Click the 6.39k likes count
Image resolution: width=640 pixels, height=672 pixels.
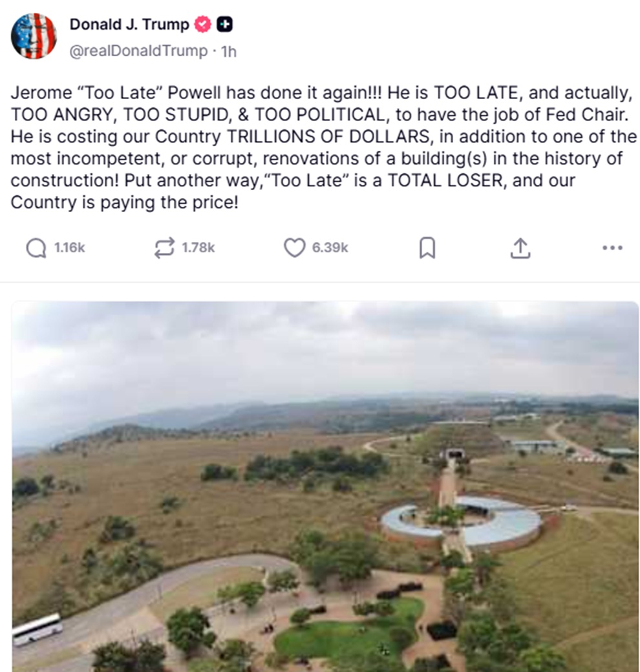point(330,248)
